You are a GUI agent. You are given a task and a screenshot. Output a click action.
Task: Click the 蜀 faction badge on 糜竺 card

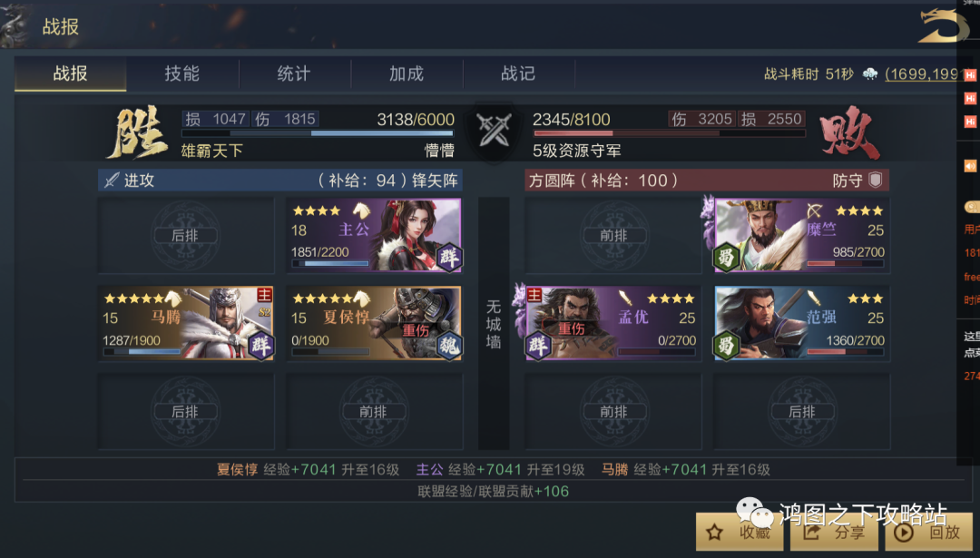(726, 257)
